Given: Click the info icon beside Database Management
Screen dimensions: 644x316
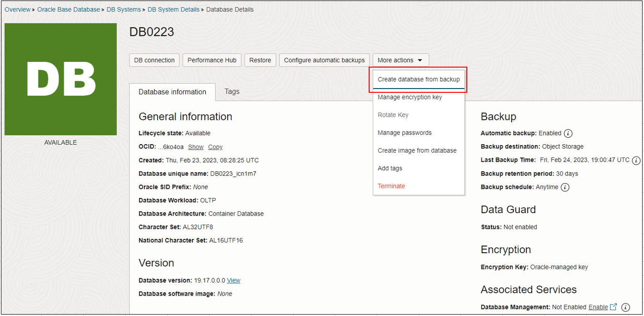Looking at the screenshot, I should pyautogui.click(x=626, y=307).
